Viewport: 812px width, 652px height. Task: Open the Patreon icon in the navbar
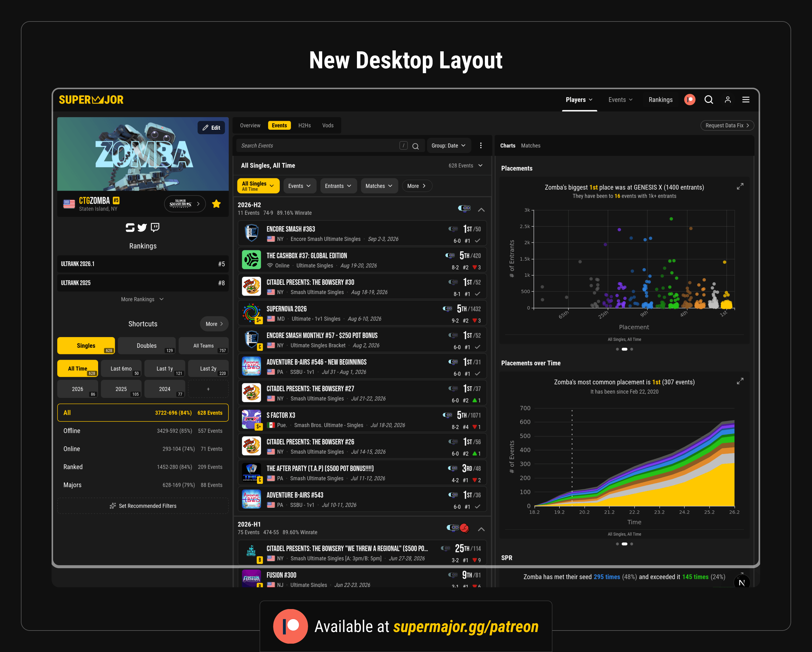(x=690, y=100)
